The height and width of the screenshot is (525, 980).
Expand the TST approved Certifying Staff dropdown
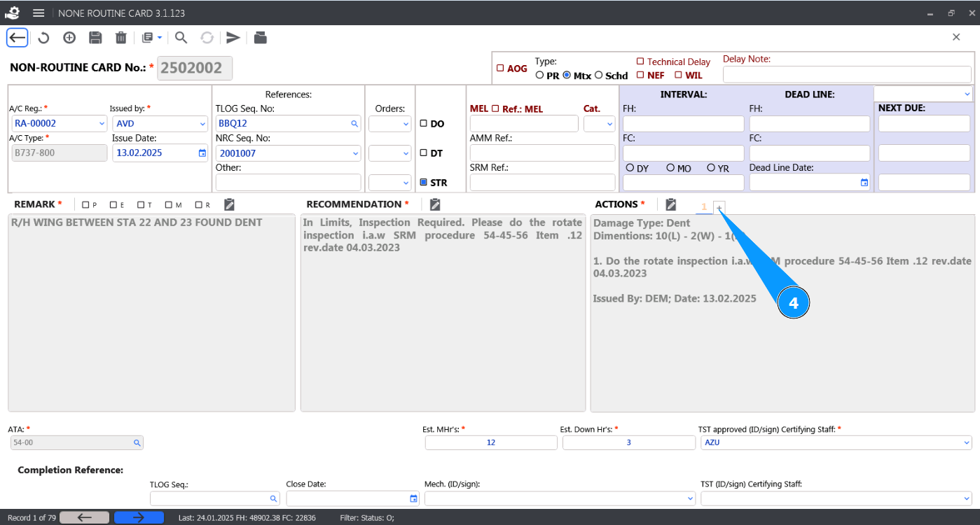(x=967, y=442)
